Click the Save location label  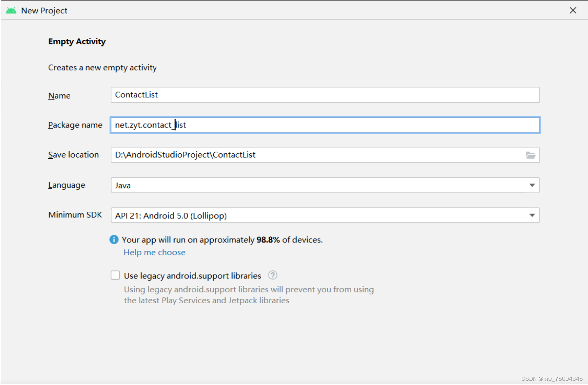click(73, 155)
